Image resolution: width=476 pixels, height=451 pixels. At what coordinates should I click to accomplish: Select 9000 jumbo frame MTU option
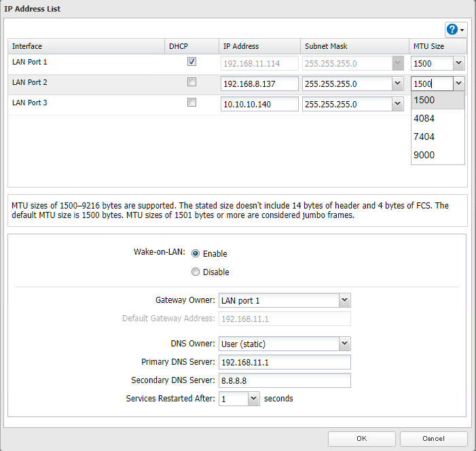point(425,155)
